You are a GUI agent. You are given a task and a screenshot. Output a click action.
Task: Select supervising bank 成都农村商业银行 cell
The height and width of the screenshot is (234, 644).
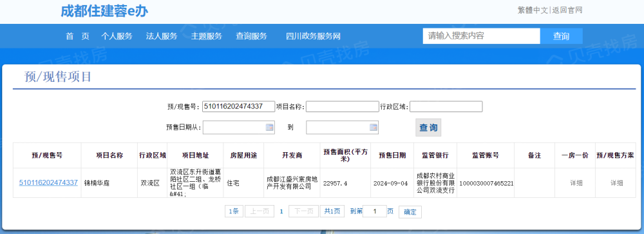(x=435, y=182)
